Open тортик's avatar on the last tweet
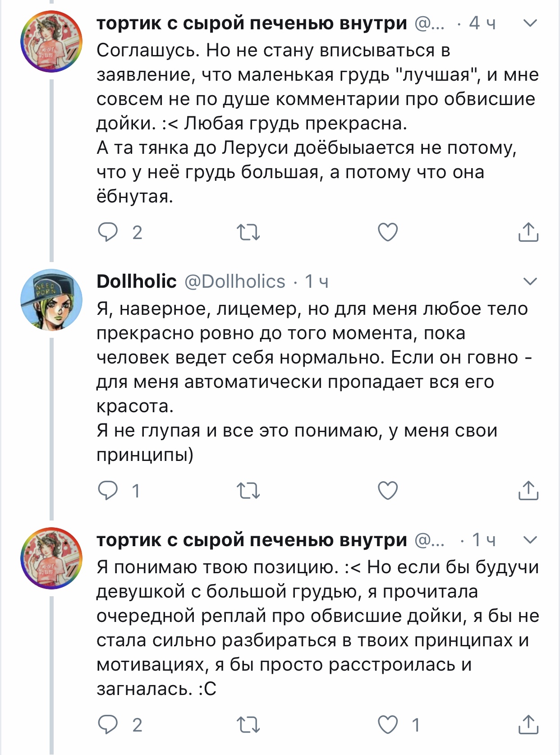The height and width of the screenshot is (755, 560). pyautogui.click(x=51, y=558)
